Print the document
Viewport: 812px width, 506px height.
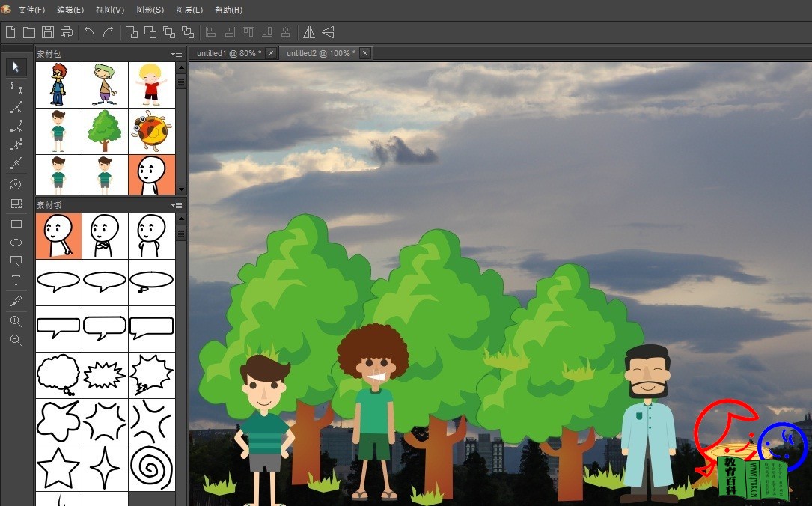point(67,33)
